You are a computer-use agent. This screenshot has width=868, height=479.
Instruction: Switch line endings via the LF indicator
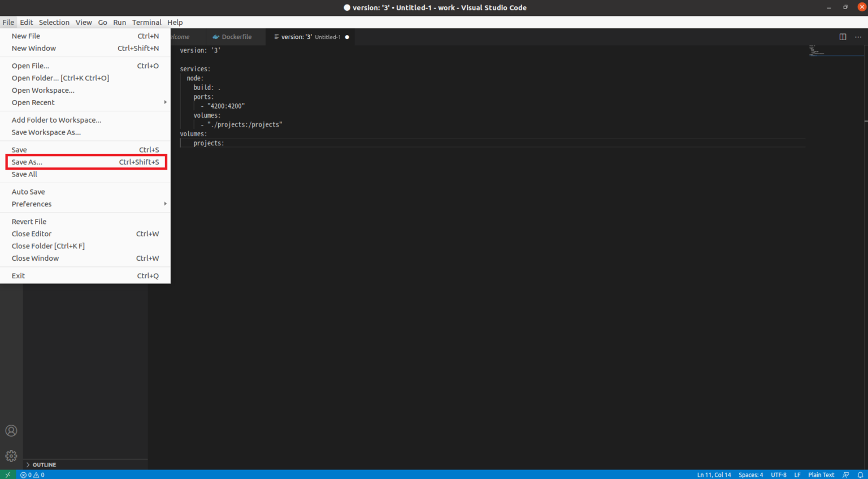click(x=797, y=474)
